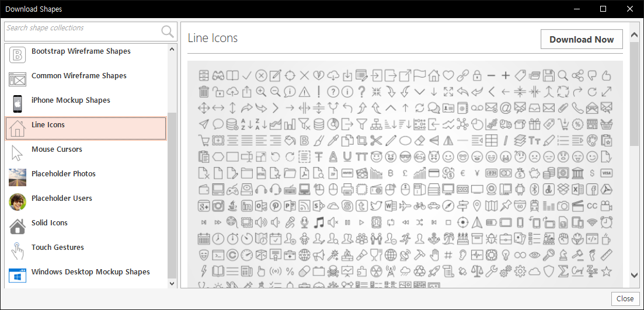Click the paint palette icon
This screenshot has height=310, width=644.
592,141
